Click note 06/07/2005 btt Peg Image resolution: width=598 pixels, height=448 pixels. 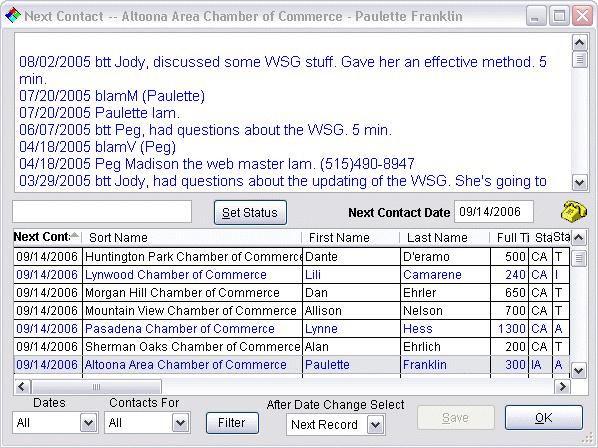205,130
